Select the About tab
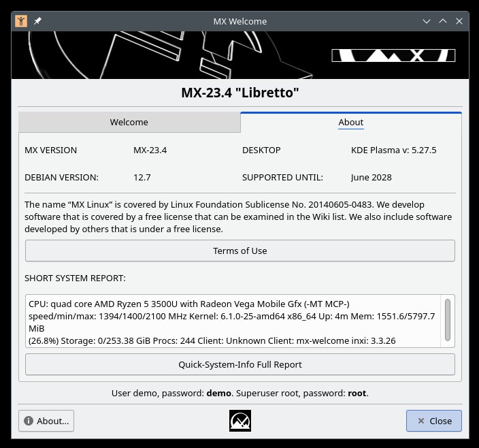Viewport: 479px width, 448px height. (x=351, y=122)
